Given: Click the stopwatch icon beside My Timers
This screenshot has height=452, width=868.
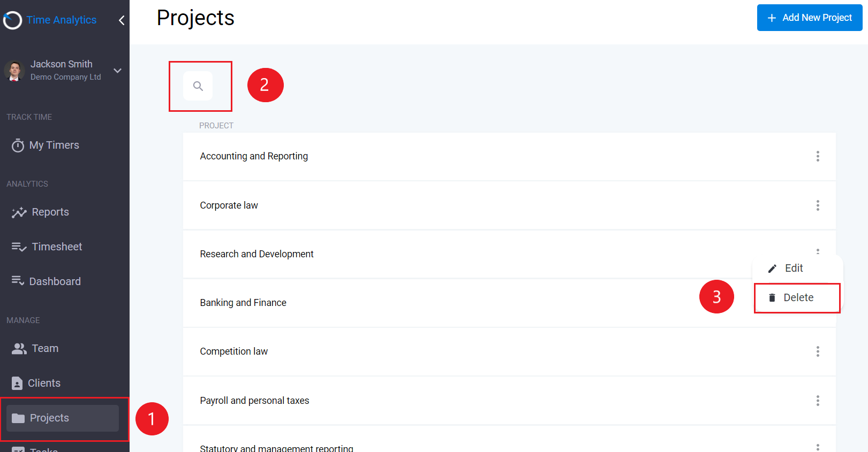Looking at the screenshot, I should coord(18,145).
